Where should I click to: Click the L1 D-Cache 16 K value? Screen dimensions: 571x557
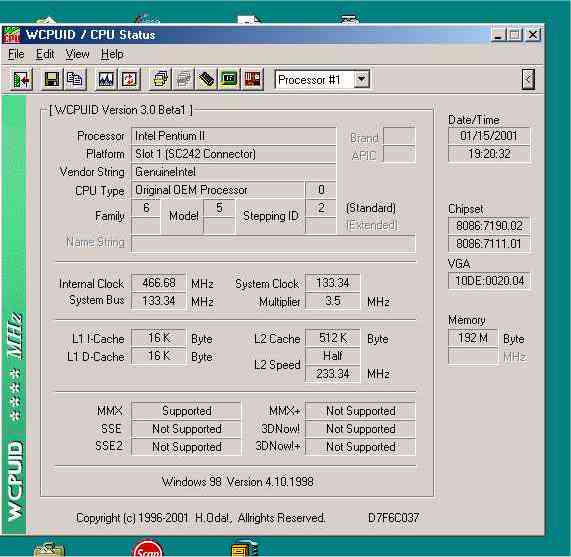pyautogui.click(x=159, y=356)
